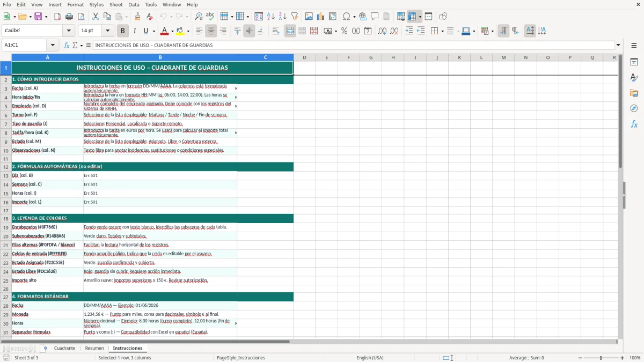Screen dimensions: 644x362
Task: Click the Copy icon
Action: click(x=107, y=17)
